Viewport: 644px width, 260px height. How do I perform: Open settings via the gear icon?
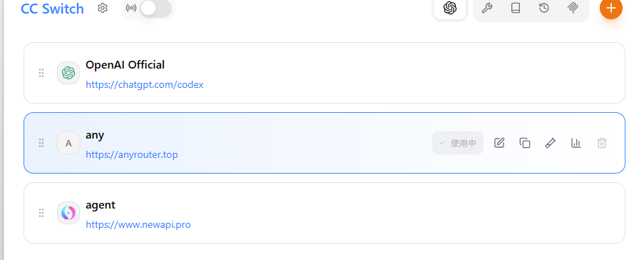coord(102,9)
